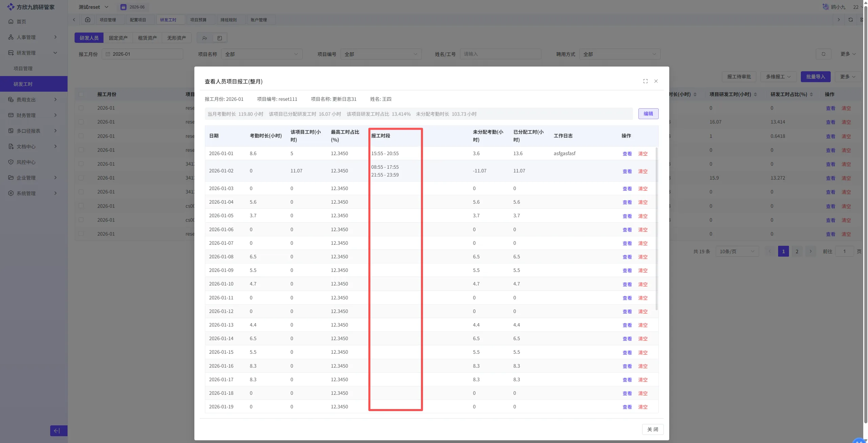Open the 项目名称 dropdown
The width and height of the screenshot is (868, 443).
(262, 54)
